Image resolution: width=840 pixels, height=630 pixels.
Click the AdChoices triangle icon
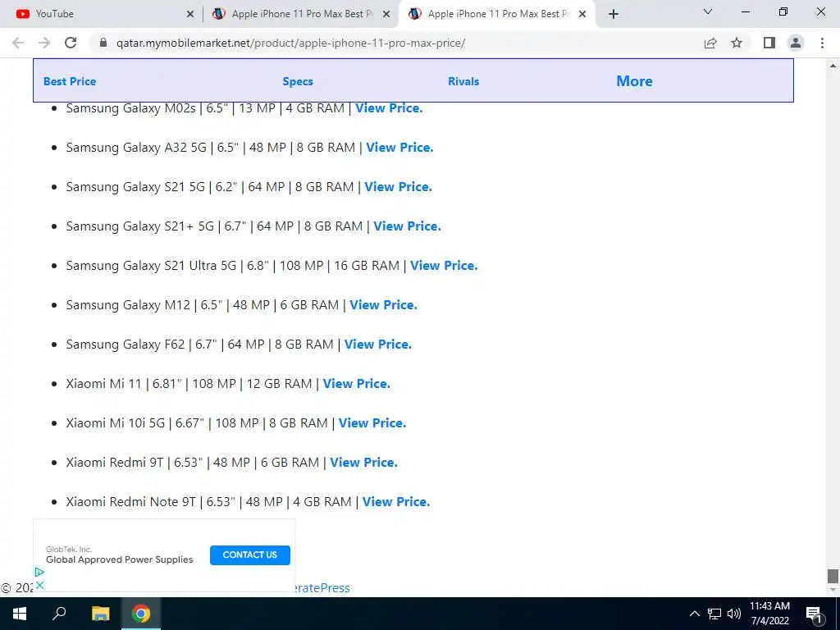39,572
